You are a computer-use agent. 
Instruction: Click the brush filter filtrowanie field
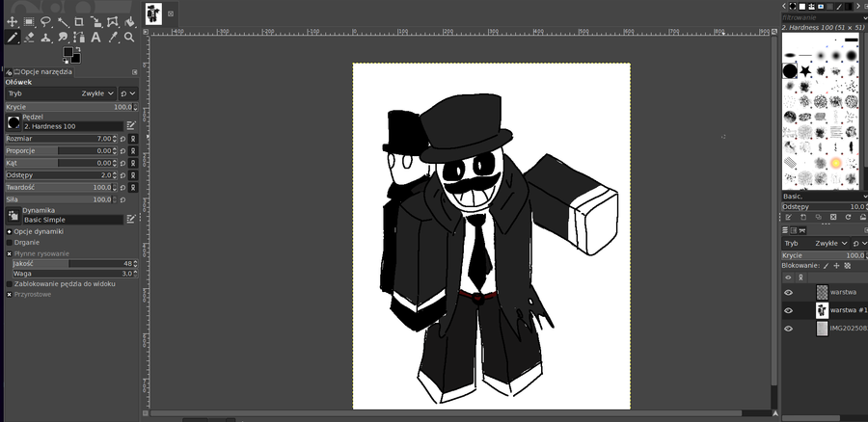pos(821,17)
